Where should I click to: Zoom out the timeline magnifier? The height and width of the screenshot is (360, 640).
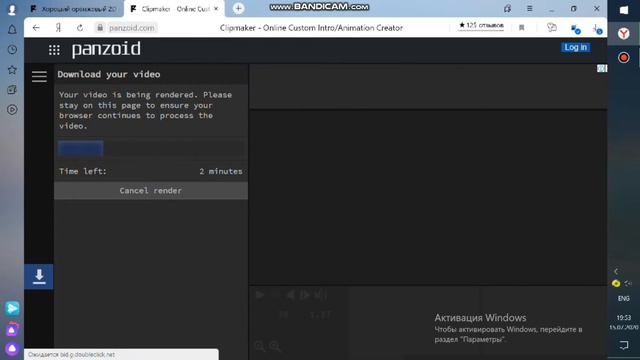pos(260,346)
